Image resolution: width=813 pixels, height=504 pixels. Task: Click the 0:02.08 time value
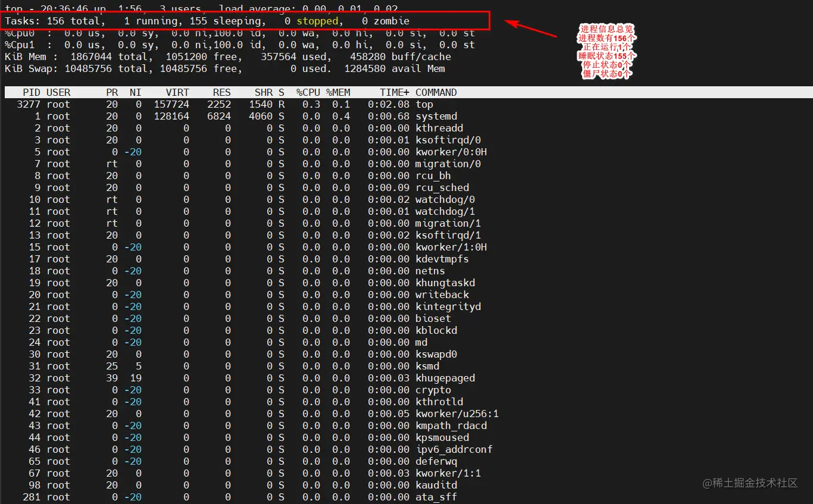389,104
